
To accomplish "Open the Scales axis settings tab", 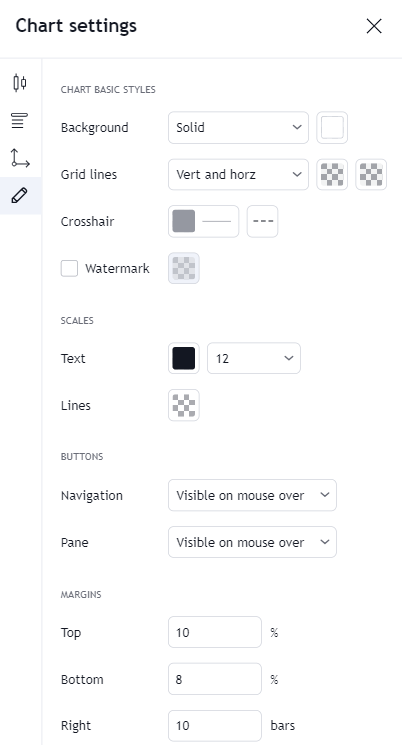I will tap(20, 158).
